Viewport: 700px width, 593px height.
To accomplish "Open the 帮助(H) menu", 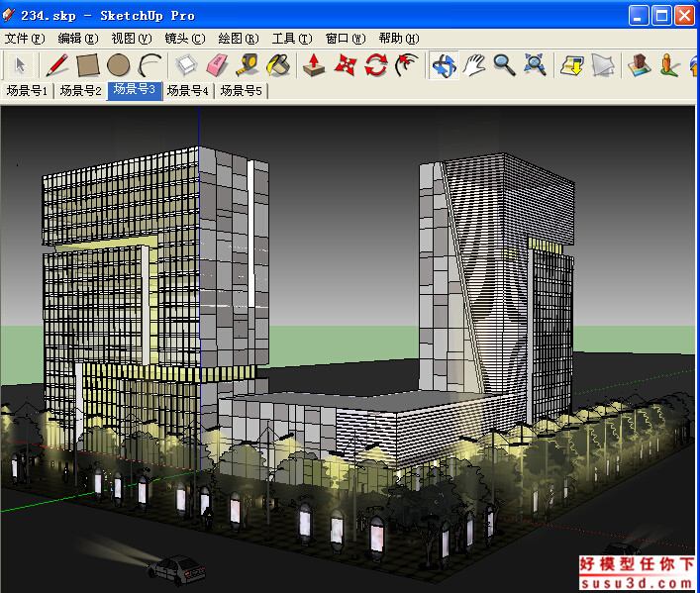I will tap(399, 39).
